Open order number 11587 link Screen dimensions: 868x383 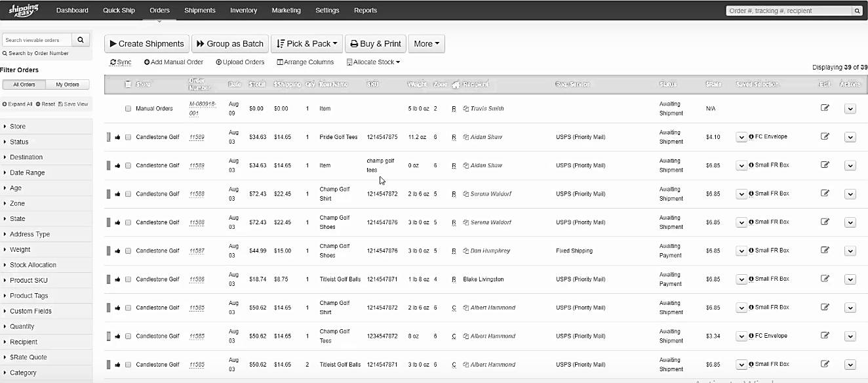coord(197,251)
